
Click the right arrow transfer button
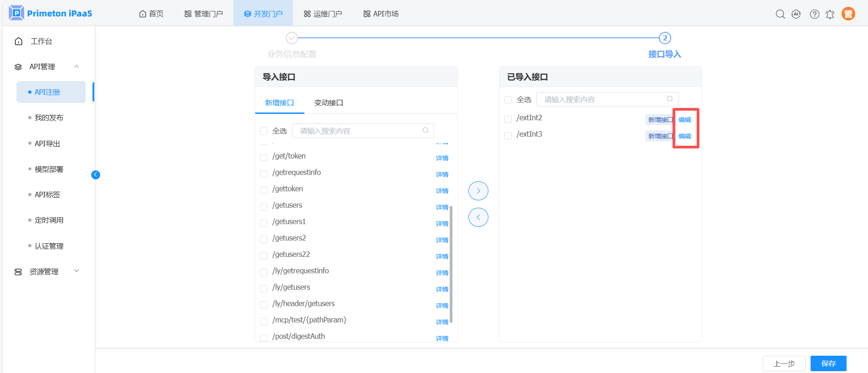pyautogui.click(x=478, y=191)
